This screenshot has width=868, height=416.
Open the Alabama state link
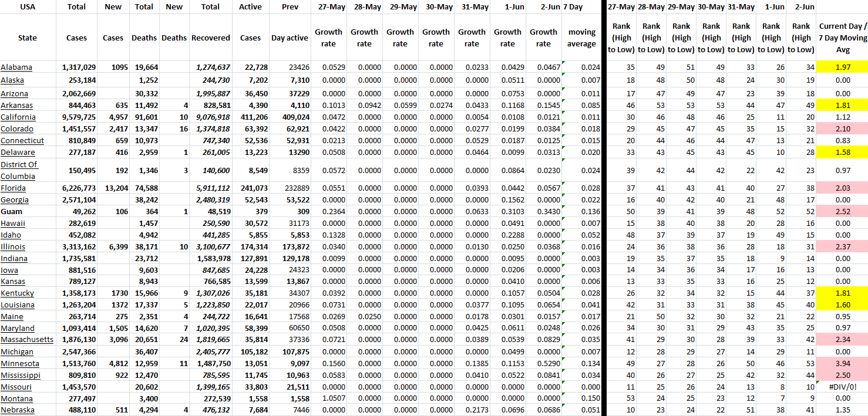[16, 67]
